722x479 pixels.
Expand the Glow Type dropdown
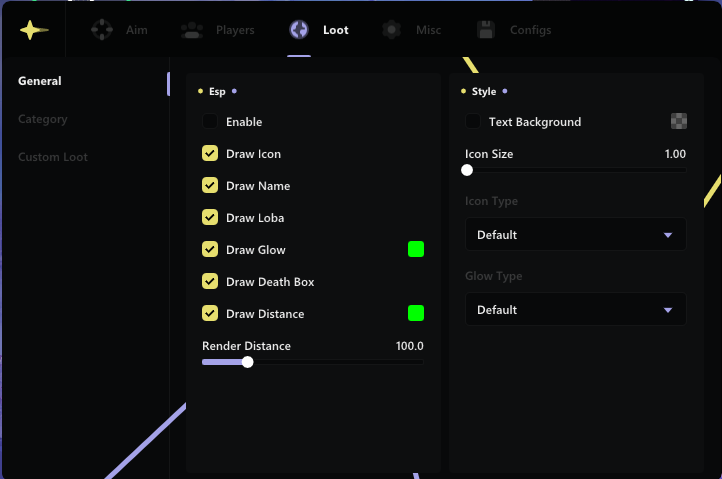click(575, 310)
